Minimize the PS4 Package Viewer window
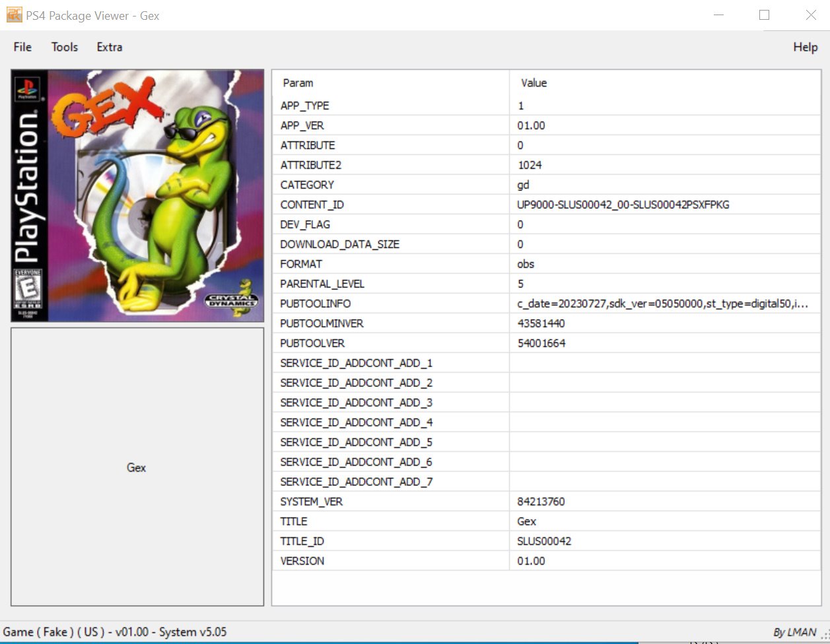Screen dimensions: 830x644 coord(718,15)
